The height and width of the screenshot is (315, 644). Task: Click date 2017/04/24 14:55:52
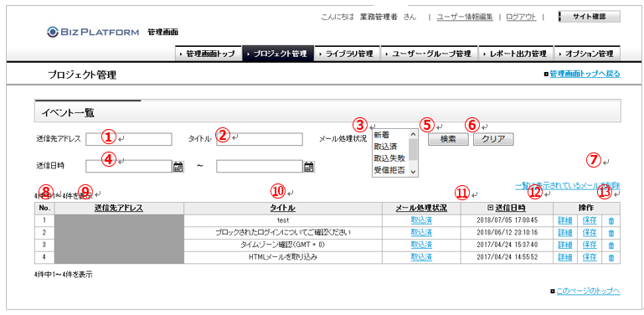coord(507,257)
